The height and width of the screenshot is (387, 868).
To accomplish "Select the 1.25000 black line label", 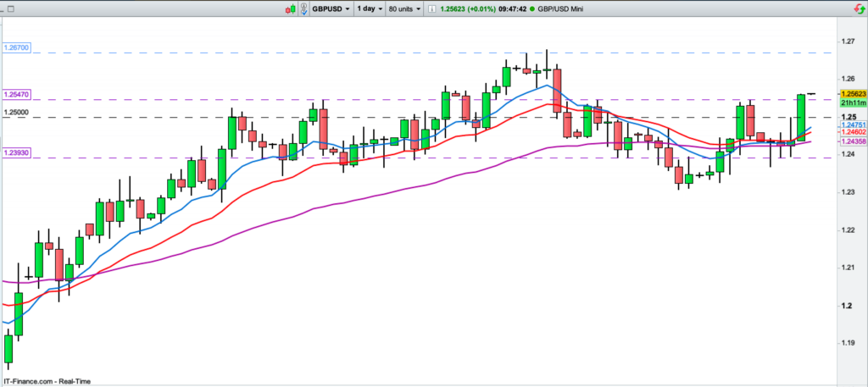I will coord(17,113).
